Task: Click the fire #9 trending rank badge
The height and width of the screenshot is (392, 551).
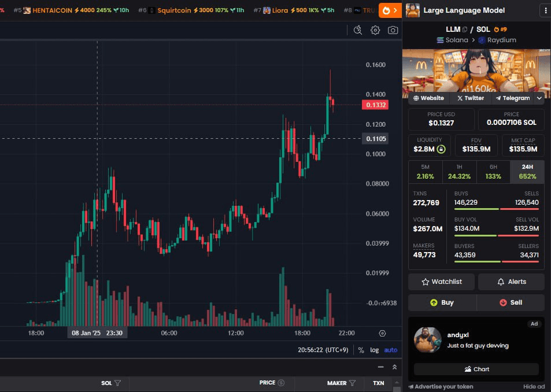Action: pyautogui.click(x=500, y=29)
